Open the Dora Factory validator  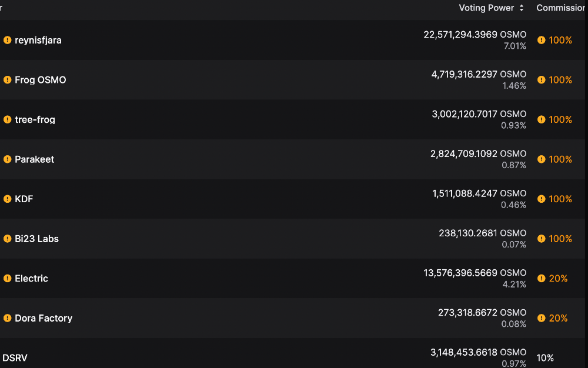click(x=44, y=318)
